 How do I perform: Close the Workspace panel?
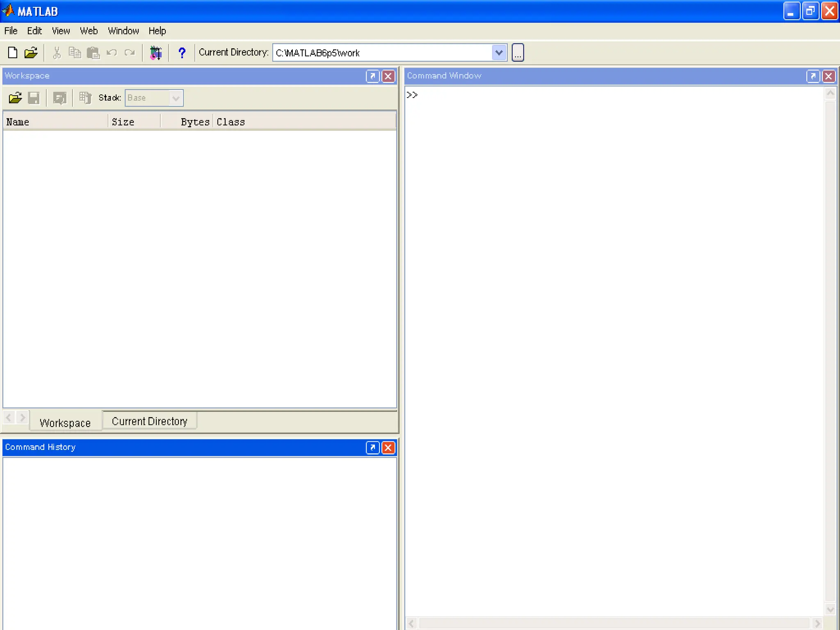point(388,76)
